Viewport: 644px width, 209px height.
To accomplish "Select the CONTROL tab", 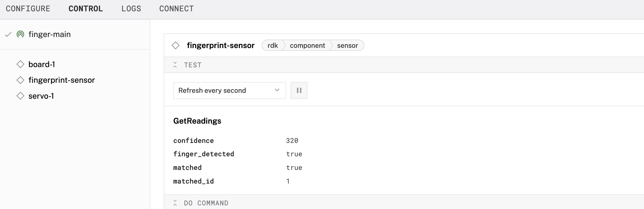I will tap(86, 9).
